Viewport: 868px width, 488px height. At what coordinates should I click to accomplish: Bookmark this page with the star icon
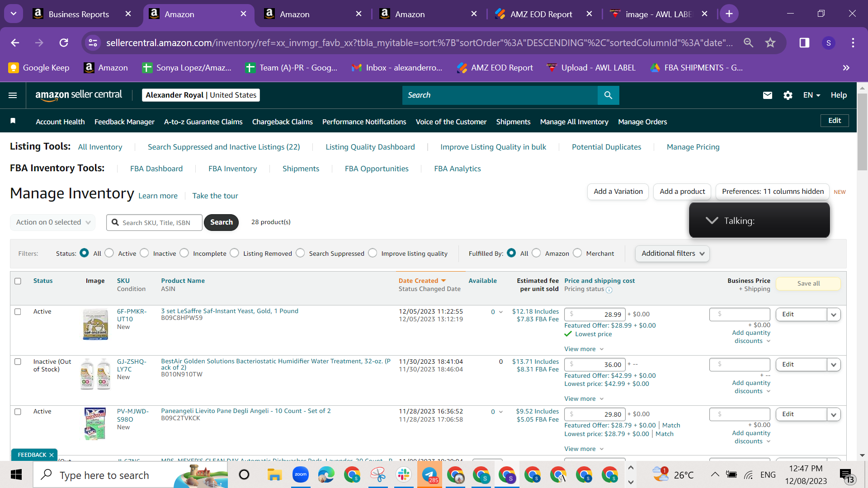pos(770,42)
